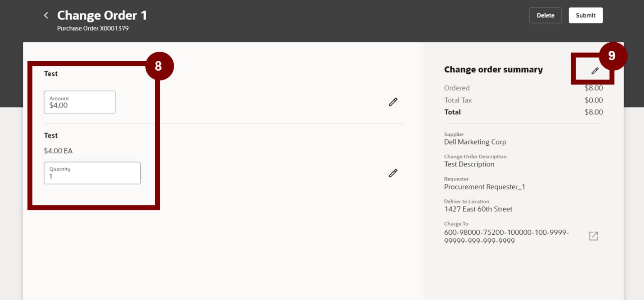Viewport: 644px width, 300px height.
Task: Select the Change Order 1 page title
Action: click(x=102, y=15)
